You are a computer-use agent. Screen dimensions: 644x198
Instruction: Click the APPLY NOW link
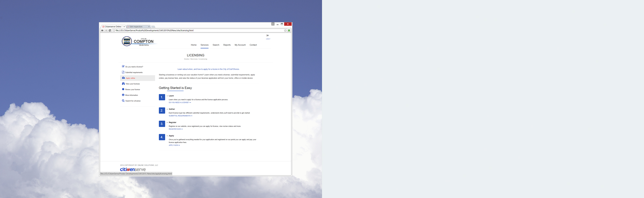coord(174,145)
